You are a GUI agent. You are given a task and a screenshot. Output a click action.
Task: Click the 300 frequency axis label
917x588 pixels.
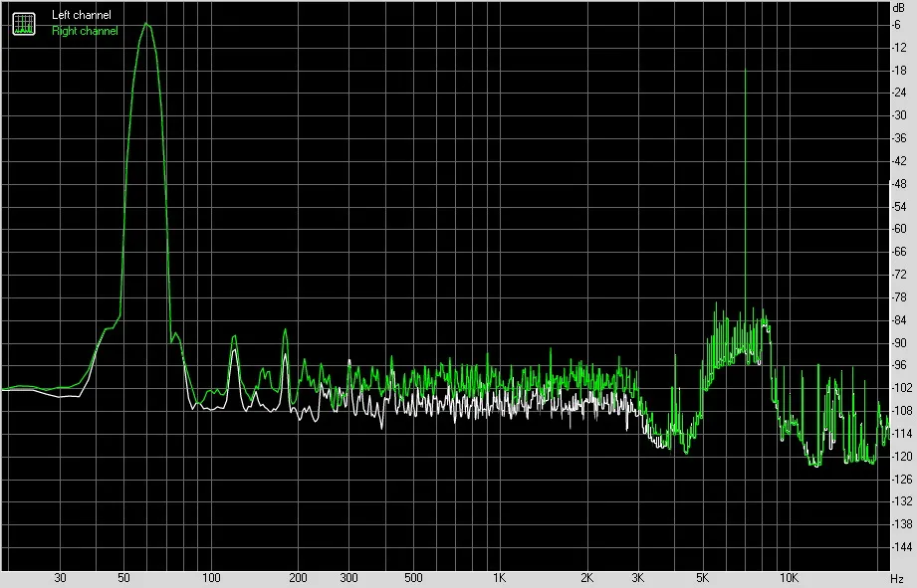coord(348,578)
